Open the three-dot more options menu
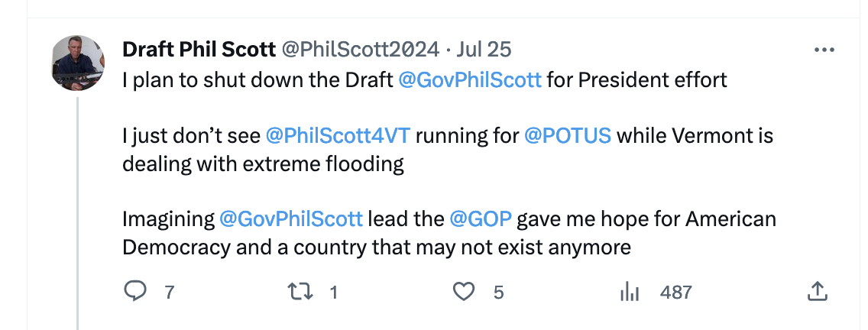The image size is (868, 330). pyautogui.click(x=824, y=50)
